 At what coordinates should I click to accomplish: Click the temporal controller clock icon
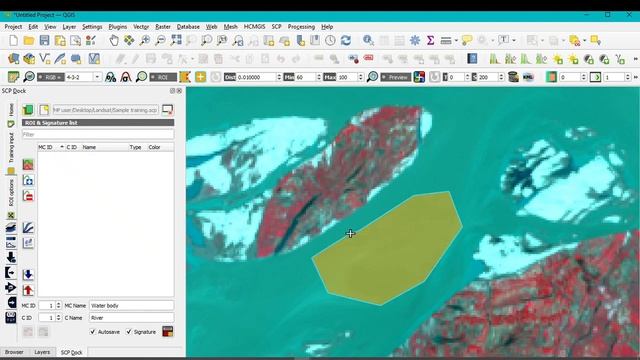pos(330,40)
